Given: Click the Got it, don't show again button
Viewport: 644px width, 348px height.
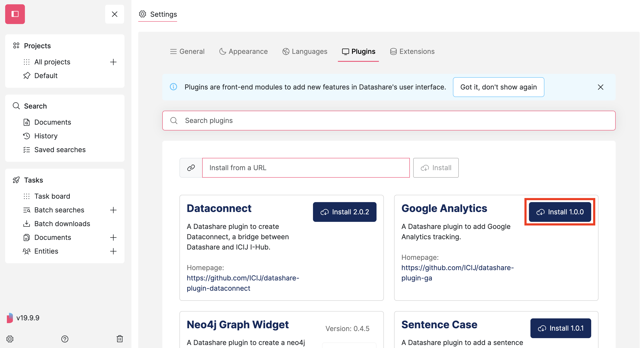Looking at the screenshot, I should click(498, 87).
